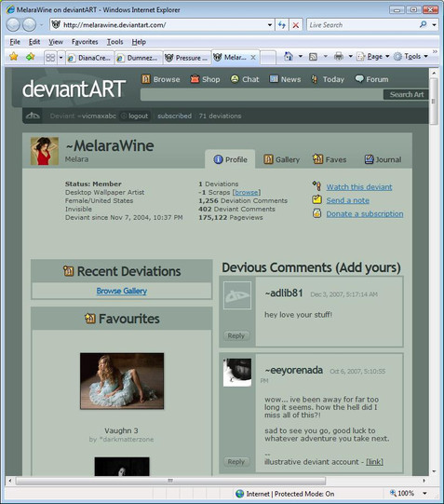Click in the Search Art input field
The image size is (444, 504).
(x=262, y=94)
